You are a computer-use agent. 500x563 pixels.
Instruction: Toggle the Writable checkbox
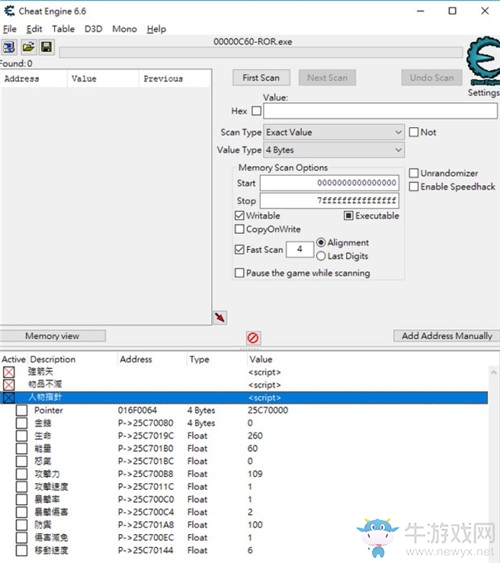click(x=239, y=215)
